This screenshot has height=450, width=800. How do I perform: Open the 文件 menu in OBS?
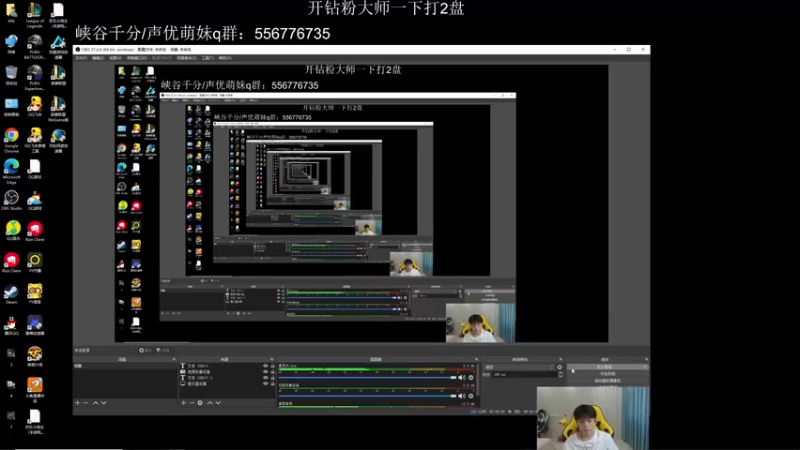click(x=81, y=58)
